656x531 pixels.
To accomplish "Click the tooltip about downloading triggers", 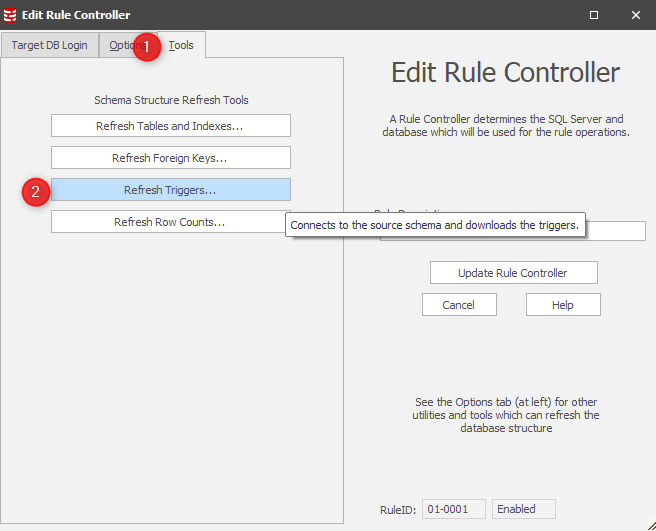I will [434, 226].
